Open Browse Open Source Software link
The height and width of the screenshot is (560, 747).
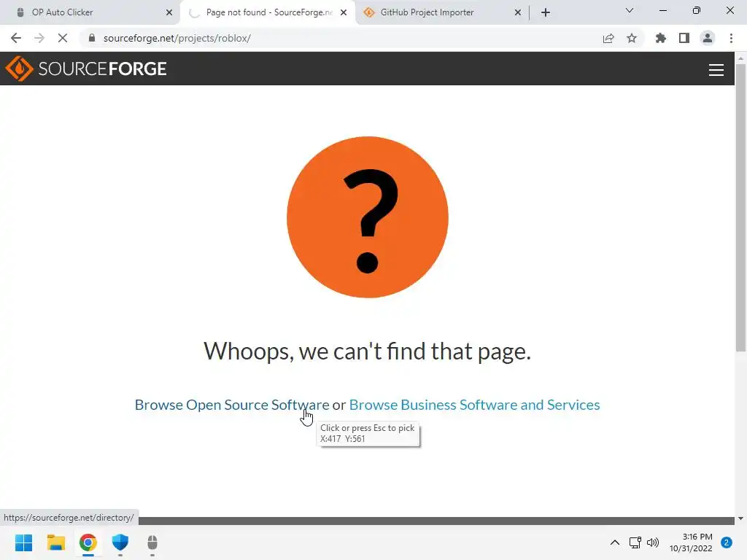pyautogui.click(x=232, y=405)
